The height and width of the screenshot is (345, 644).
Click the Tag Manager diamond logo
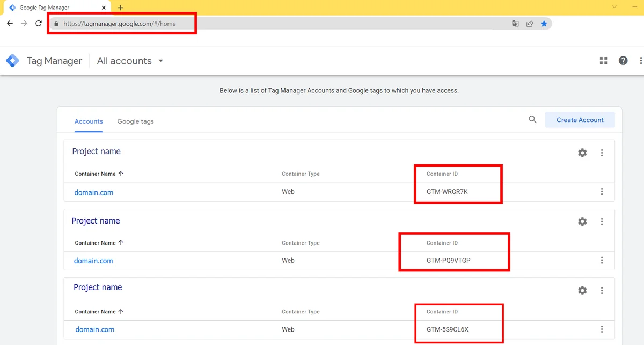tap(12, 61)
